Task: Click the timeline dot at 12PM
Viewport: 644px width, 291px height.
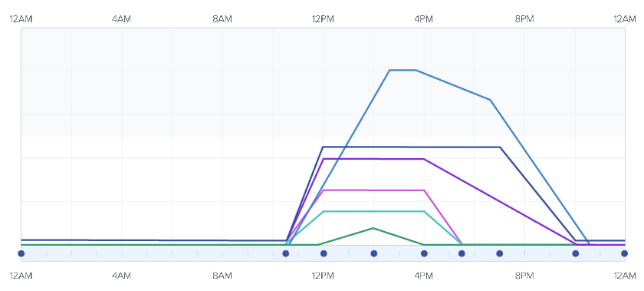Action: pyautogui.click(x=324, y=253)
